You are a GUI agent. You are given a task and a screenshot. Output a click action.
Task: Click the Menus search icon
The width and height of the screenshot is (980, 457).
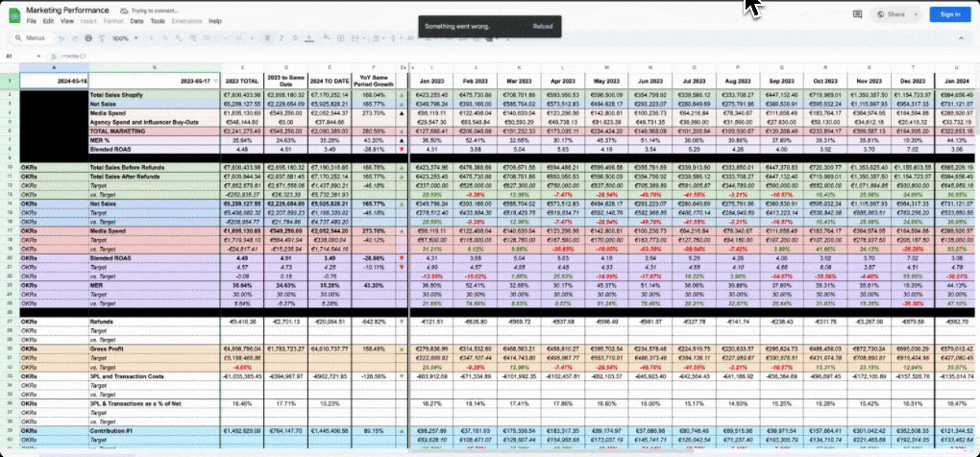coord(18,38)
